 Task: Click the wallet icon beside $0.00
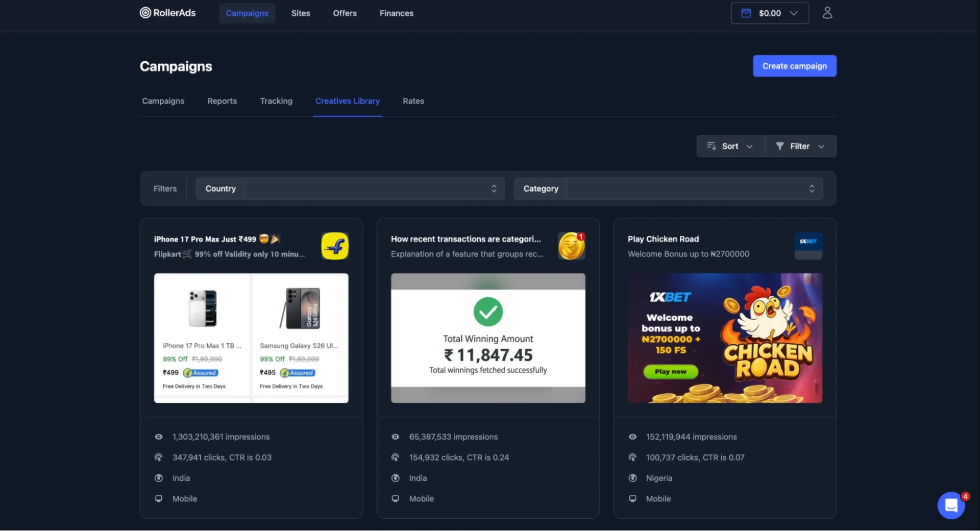tap(746, 13)
